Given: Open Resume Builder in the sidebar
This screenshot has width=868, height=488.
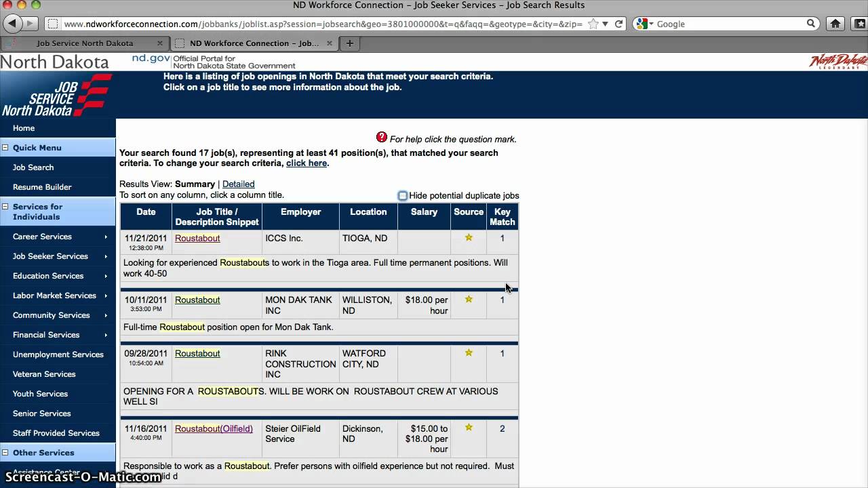Looking at the screenshot, I should tap(42, 187).
